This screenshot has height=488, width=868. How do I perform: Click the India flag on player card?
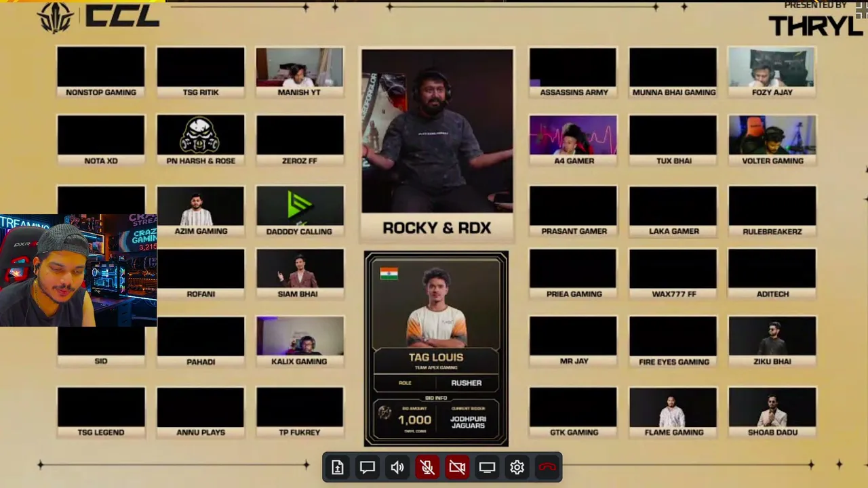389,273
